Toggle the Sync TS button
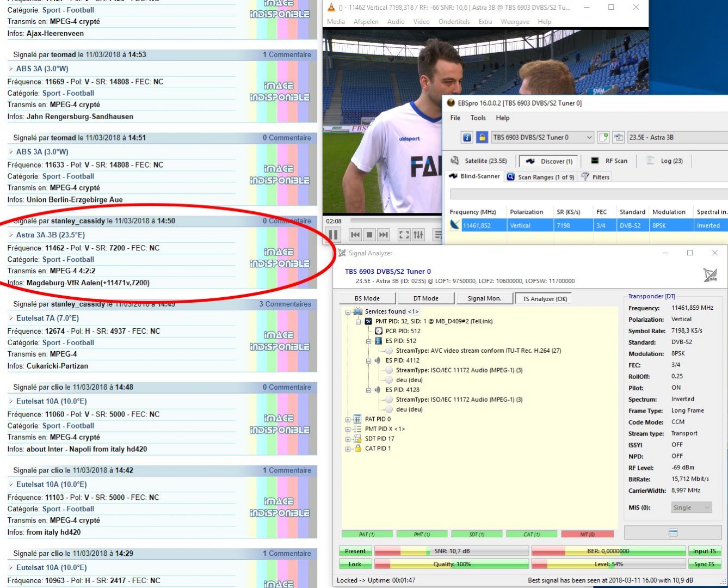 (705, 564)
